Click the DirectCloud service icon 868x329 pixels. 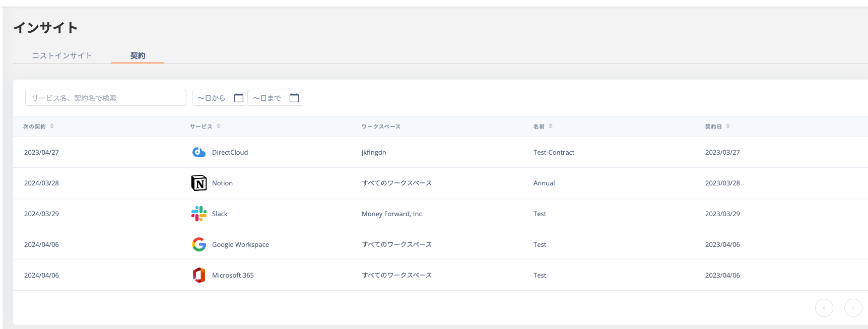199,152
